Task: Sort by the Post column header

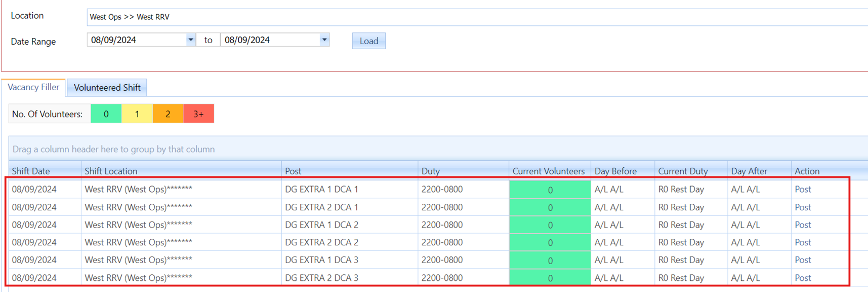Action: (x=293, y=171)
